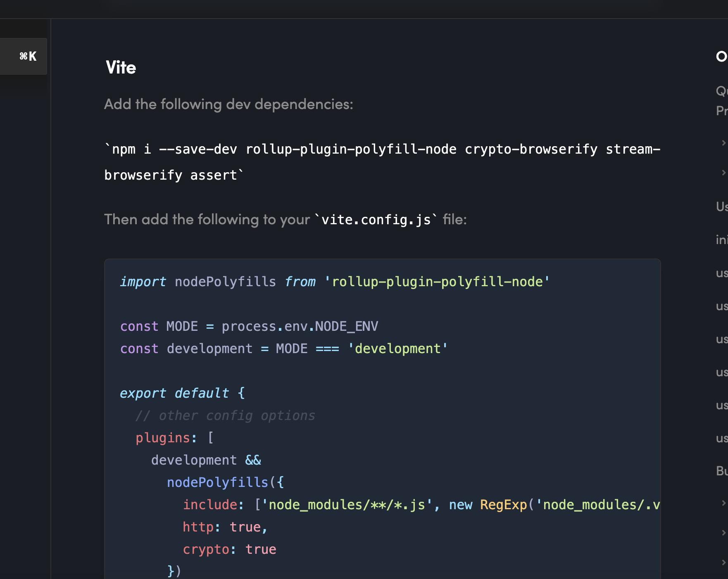The image size is (728, 579).
Task: Click the "npm i --save-dev" install command
Action: [x=382, y=162]
